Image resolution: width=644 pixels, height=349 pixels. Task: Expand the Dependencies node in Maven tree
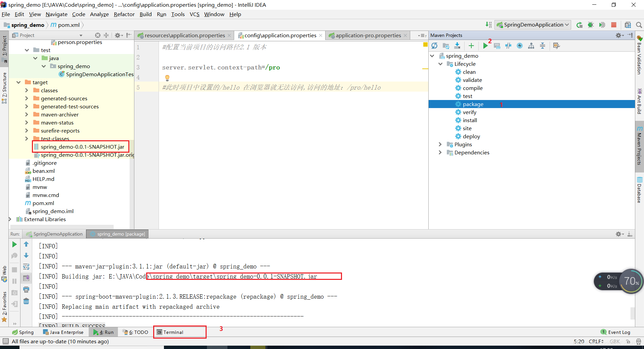(x=440, y=152)
